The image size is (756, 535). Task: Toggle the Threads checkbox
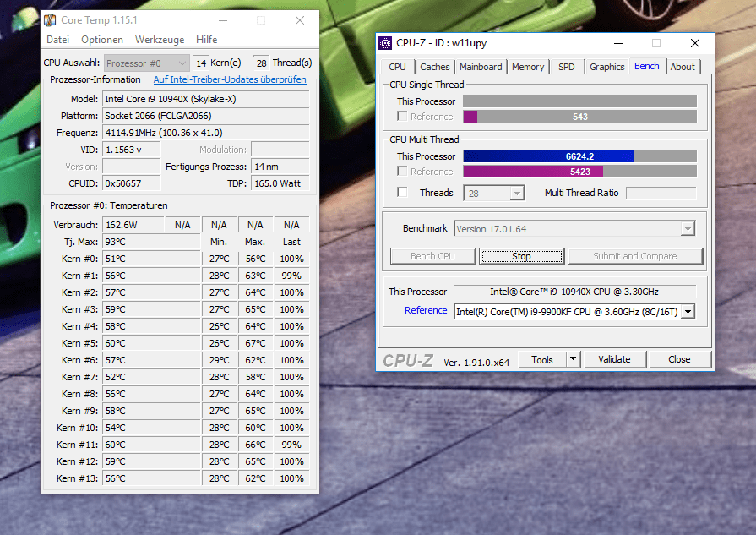point(402,192)
